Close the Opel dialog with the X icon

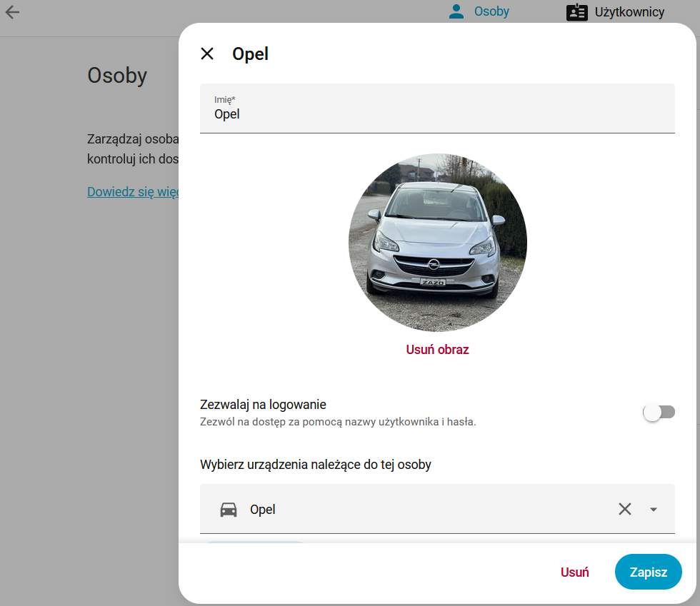[x=207, y=54]
